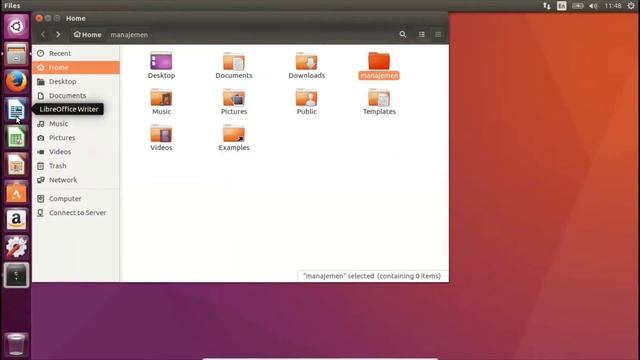The height and width of the screenshot is (360, 640).
Task: Click the "manajemen" selected status text
Action: 372,276
